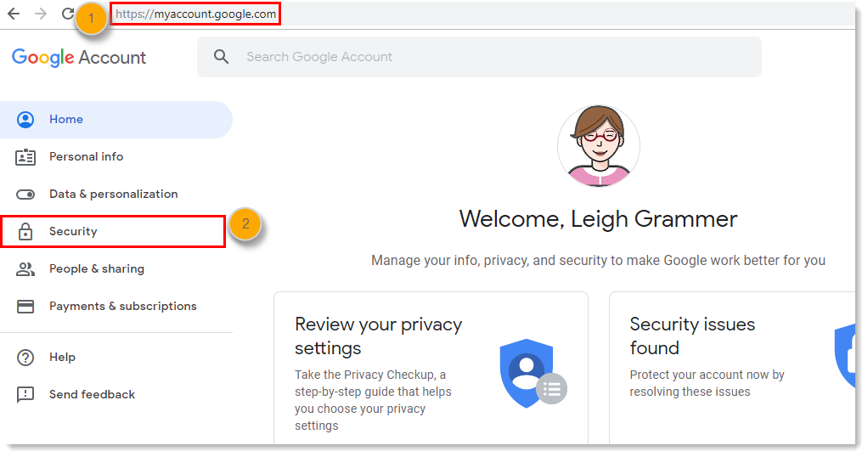868x457 pixels.
Task: Click the Data & personalization toggle icon
Action: 25,195
